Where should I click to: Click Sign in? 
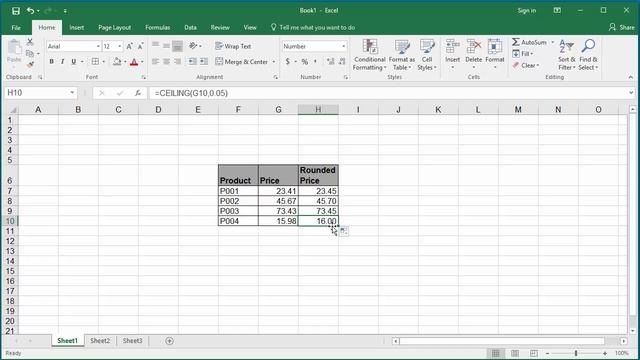click(527, 11)
